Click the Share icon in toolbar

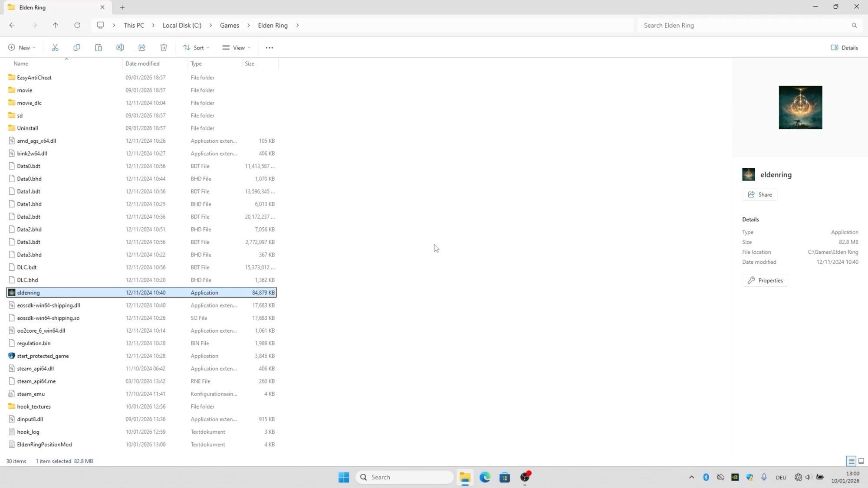point(142,48)
